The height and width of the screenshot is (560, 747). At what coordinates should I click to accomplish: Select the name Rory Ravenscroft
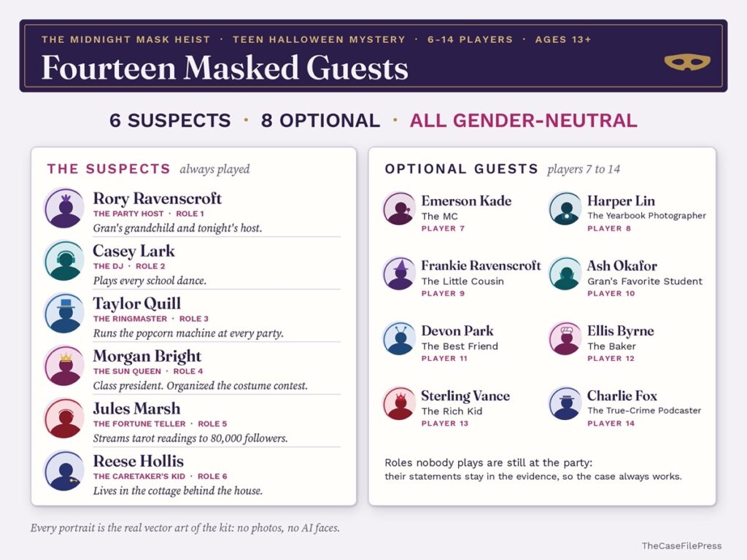pos(158,198)
